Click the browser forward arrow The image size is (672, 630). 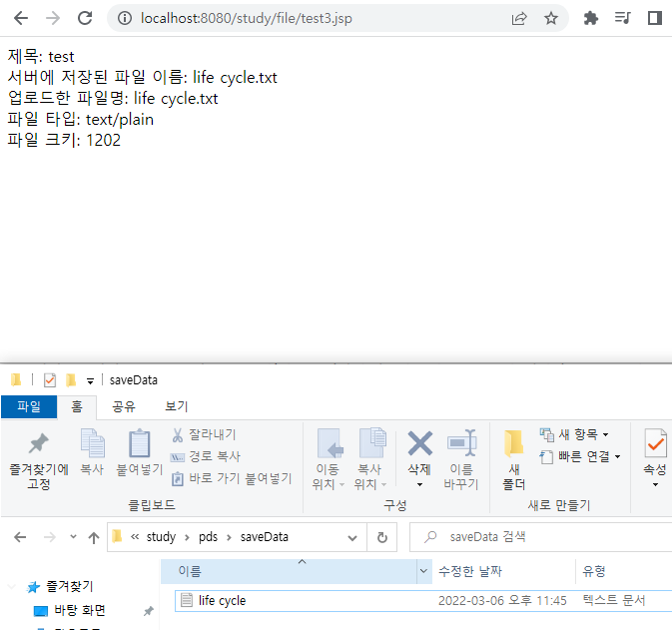tap(53, 18)
